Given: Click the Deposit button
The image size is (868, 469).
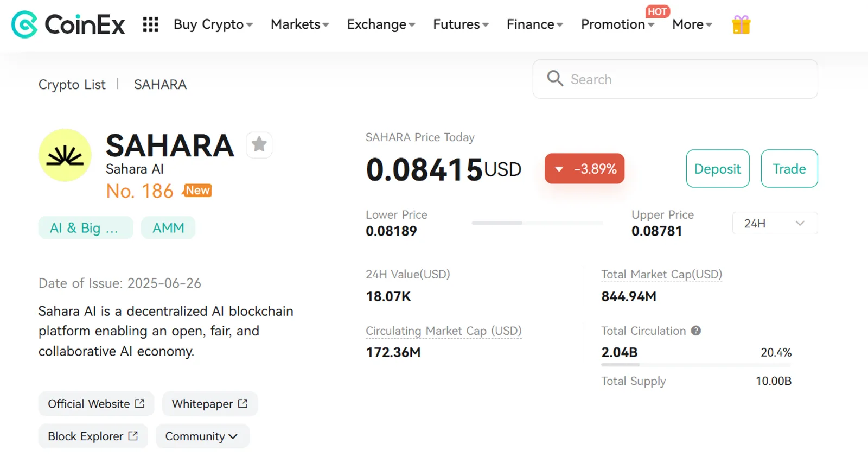Looking at the screenshot, I should (718, 169).
